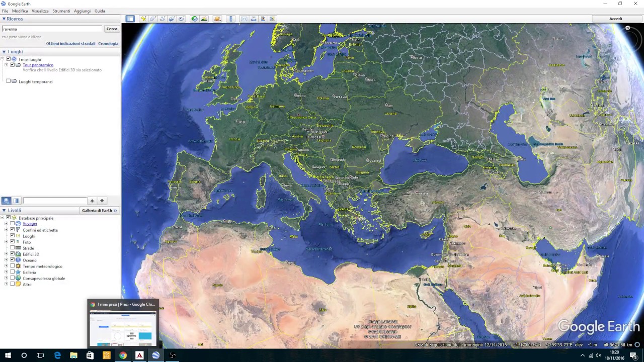Enable the Tempo meteorologico checkbox

click(13, 266)
